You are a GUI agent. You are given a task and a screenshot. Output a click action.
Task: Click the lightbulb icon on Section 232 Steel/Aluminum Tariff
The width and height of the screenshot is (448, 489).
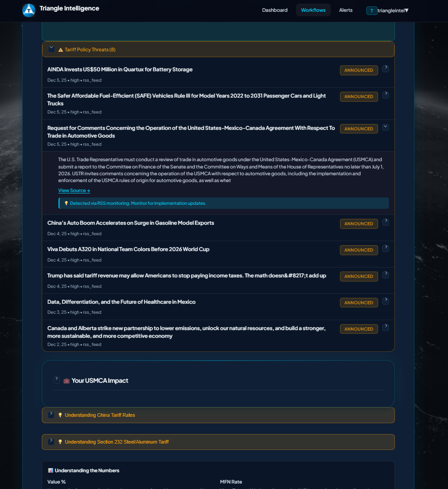pos(60,441)
